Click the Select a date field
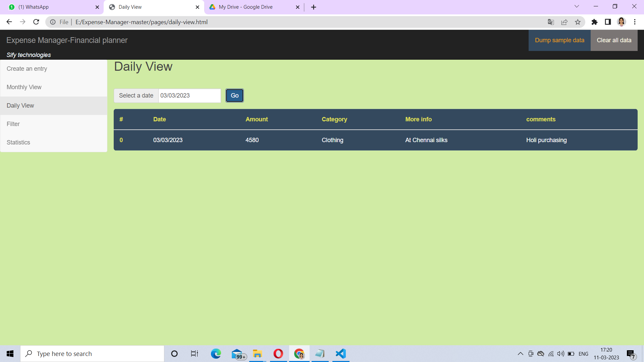 (190, 96)
